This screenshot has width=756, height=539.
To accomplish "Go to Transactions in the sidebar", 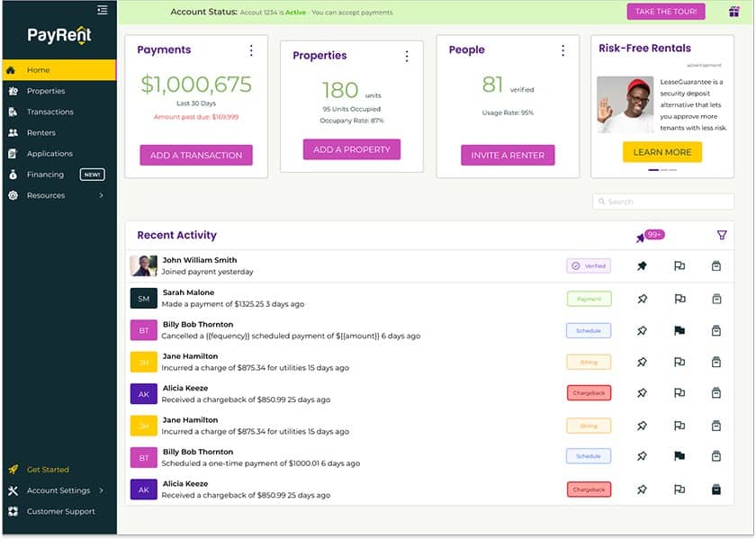I will pyautogui.click(x=49, y=112).
